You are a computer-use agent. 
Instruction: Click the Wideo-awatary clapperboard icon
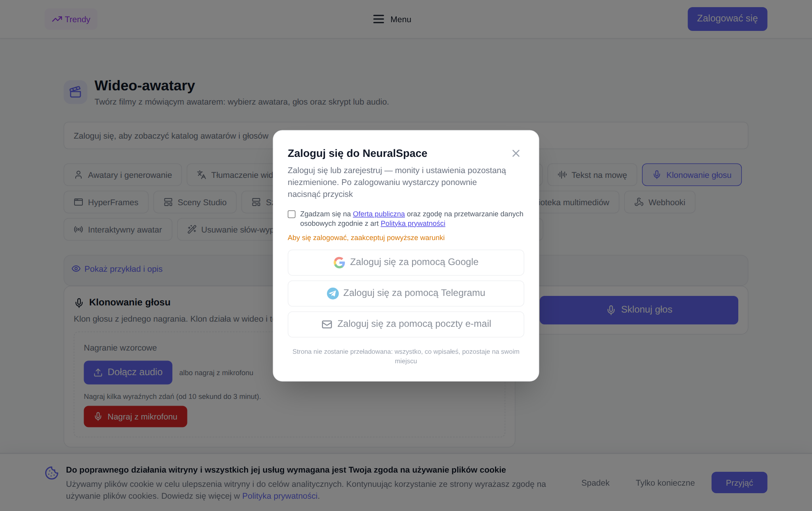[x=75, y=92]
